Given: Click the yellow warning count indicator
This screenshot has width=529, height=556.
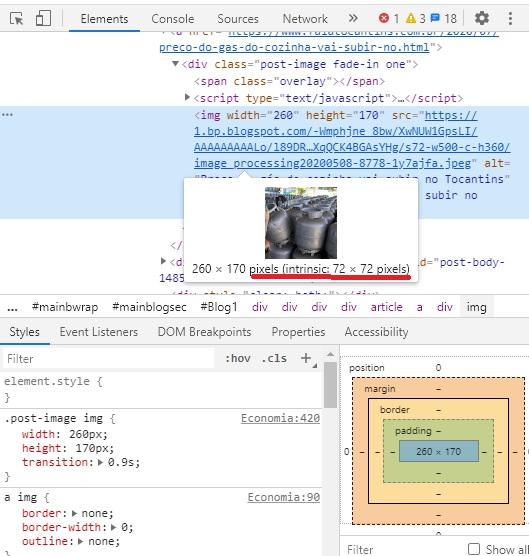Looking at the screenshot, I should tap(416, 18).
